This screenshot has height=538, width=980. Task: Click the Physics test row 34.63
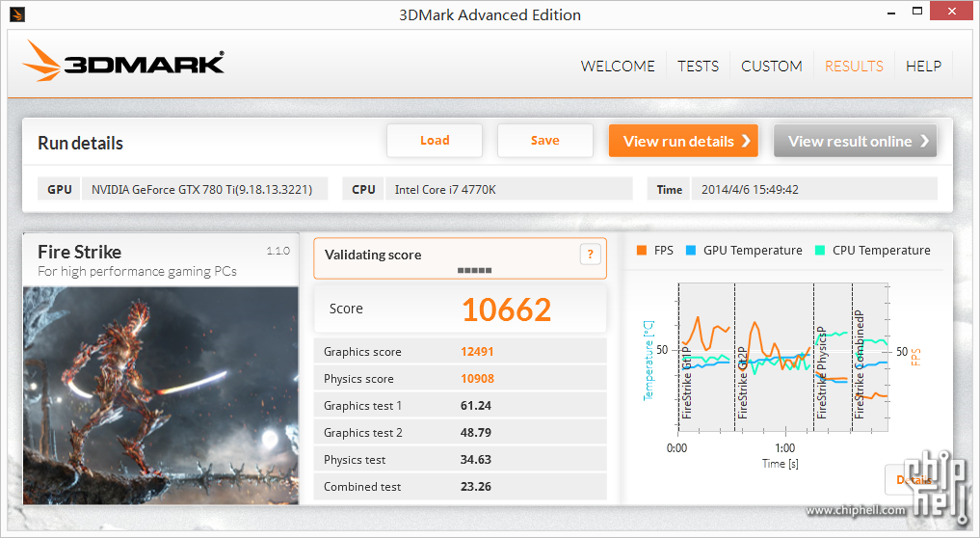coord(460,459)
